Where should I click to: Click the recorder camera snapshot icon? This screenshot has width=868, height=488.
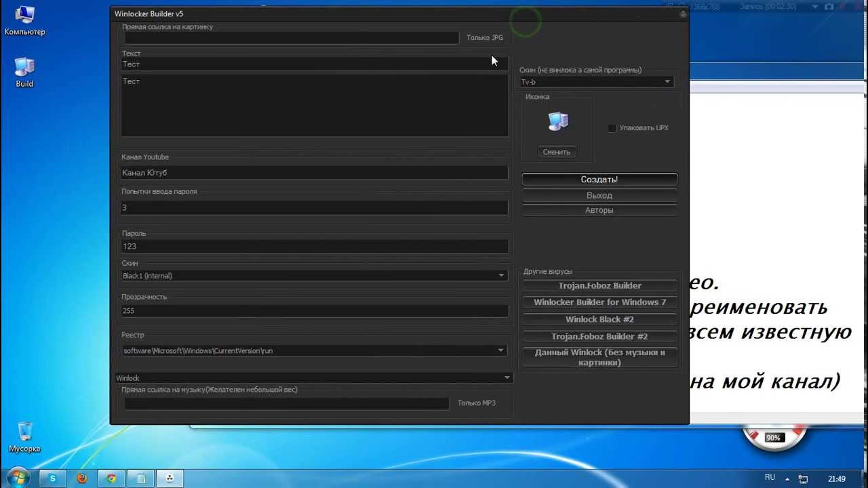coord(828,6)
